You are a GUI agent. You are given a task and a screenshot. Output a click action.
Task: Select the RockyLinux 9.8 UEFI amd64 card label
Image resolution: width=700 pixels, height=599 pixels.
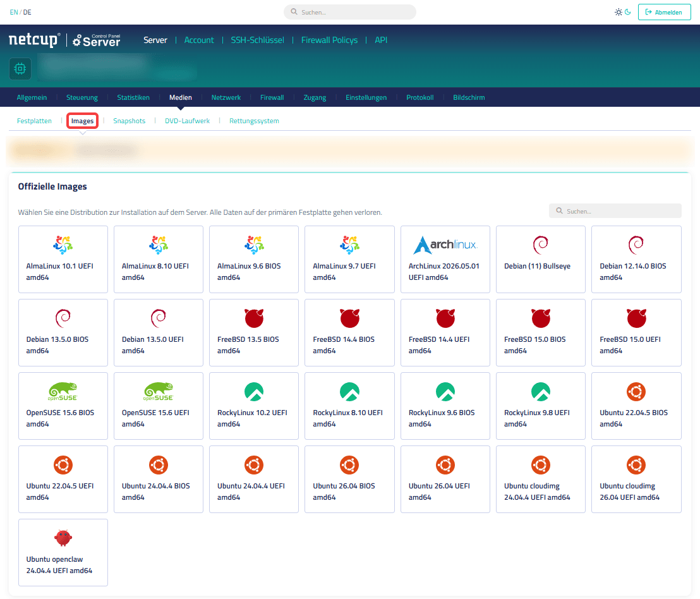point(537,418)
